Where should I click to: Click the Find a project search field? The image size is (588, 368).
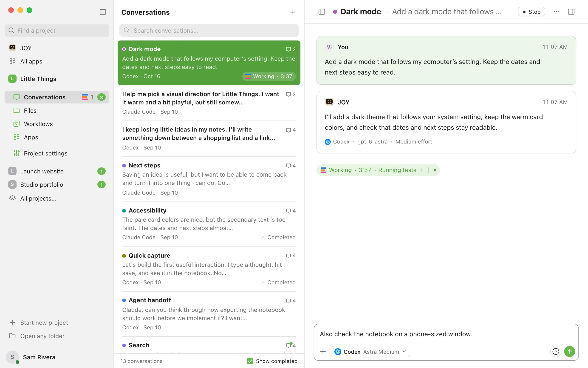click(57, 30)
